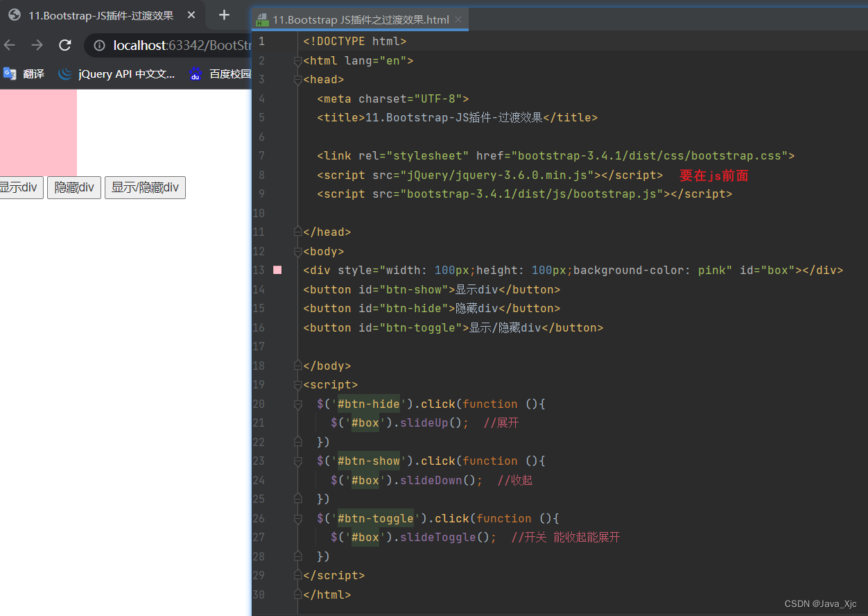868x616 pixels.
Task: Collapse the btn-toggle click function fold
Action: tap(298, 518)
